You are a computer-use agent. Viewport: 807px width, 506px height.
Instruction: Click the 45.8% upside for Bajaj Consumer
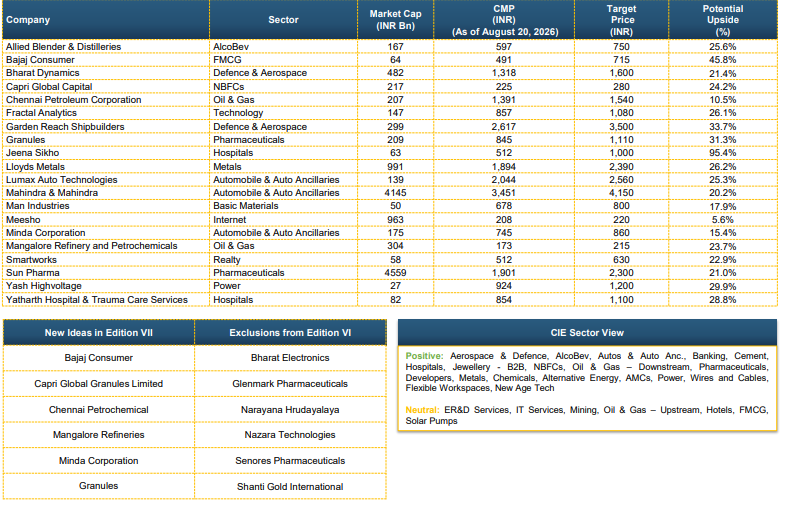click(722, 60)
